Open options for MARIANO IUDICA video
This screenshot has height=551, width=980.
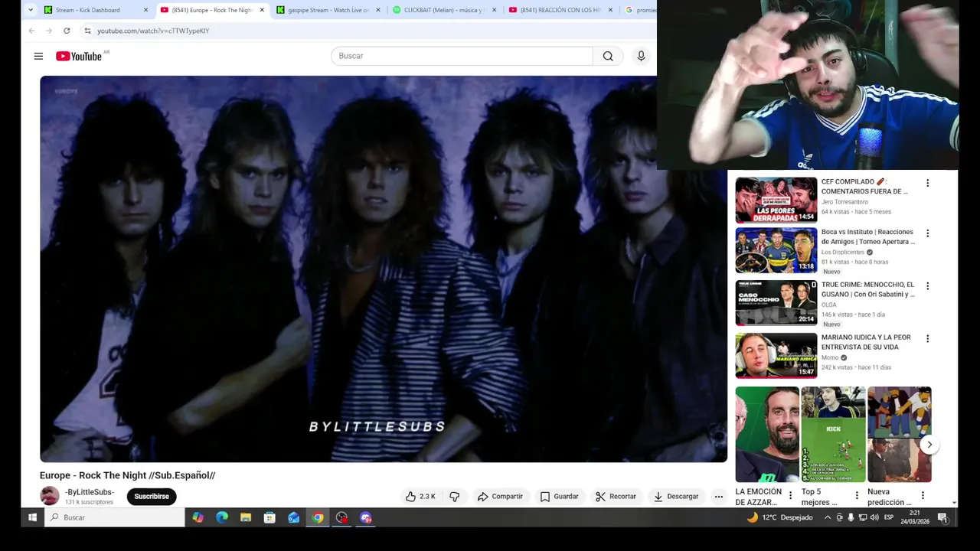(927, 339)
